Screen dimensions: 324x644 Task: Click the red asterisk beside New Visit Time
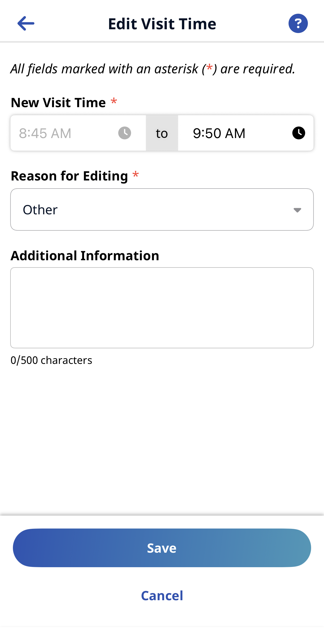(x=114, y=102)
